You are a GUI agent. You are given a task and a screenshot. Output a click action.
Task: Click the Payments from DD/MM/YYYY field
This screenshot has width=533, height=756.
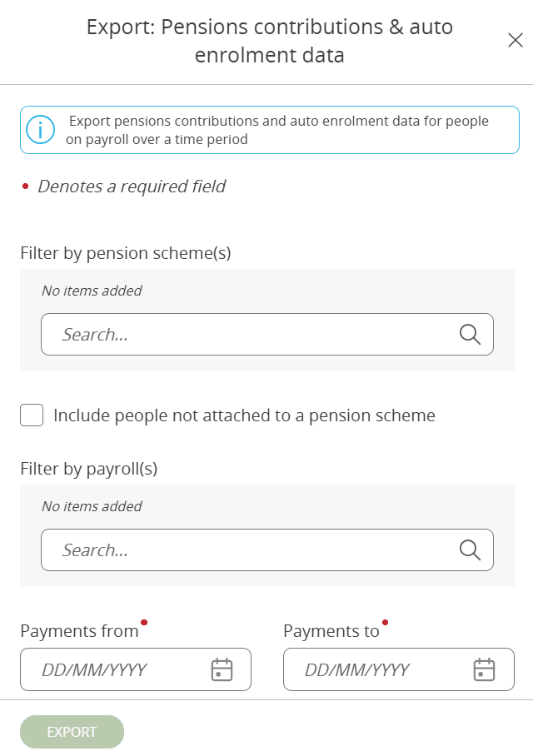108,669
